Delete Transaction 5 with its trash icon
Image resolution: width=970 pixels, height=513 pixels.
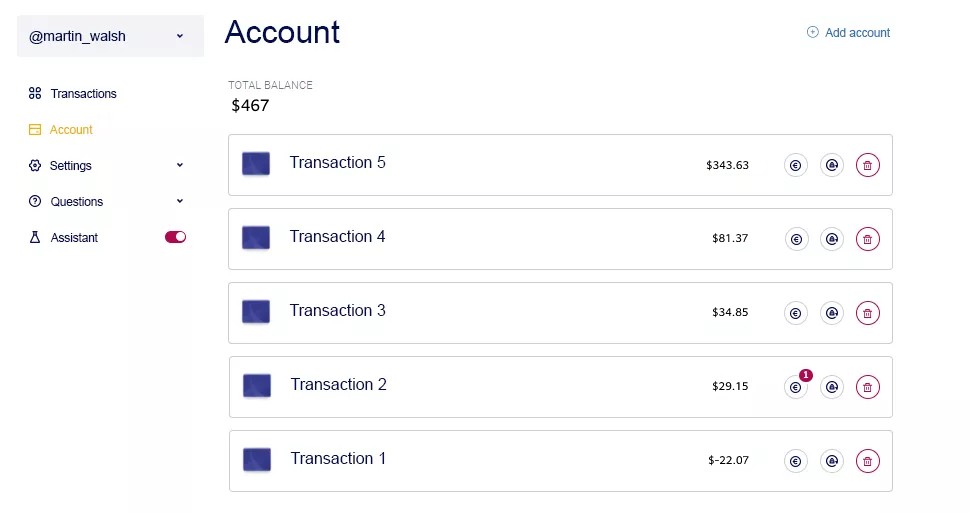pos(868,165)
